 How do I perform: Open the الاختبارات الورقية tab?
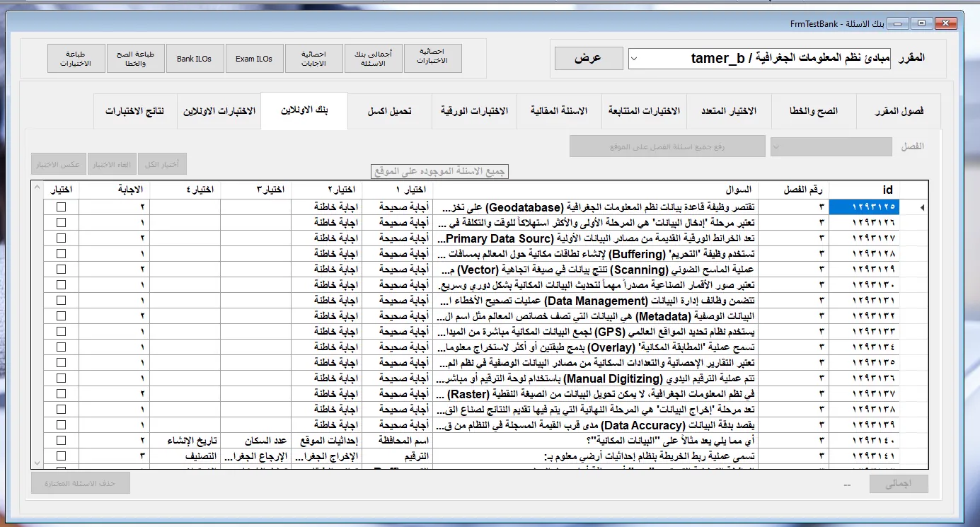tap(474, 112)
